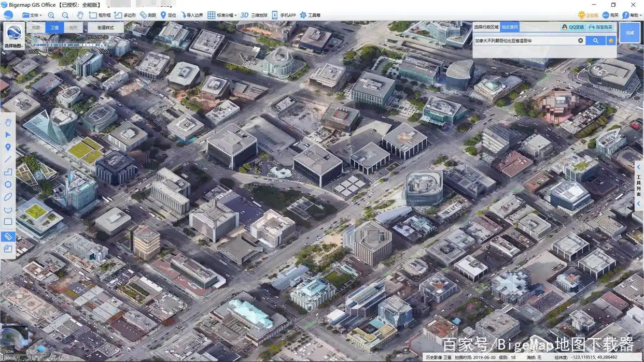Open the 帮助 help menu
This screenshot has height=362, width=644.
[631, 16]
